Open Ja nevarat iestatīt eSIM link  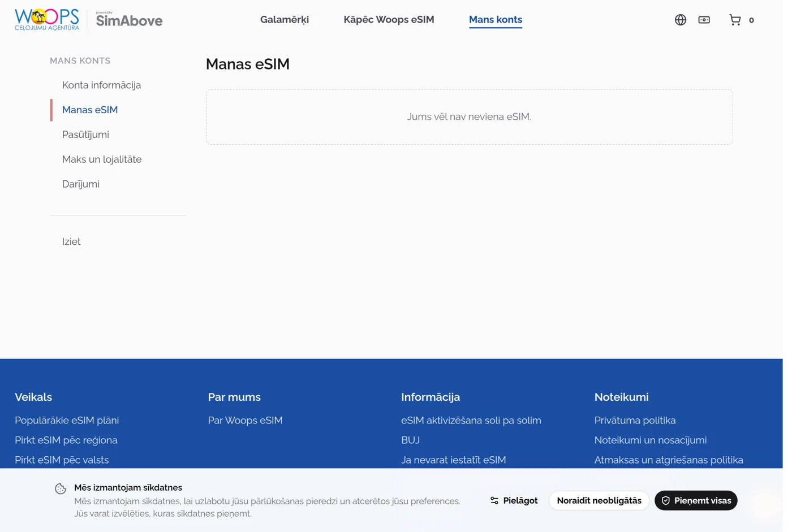coord(453,460)
